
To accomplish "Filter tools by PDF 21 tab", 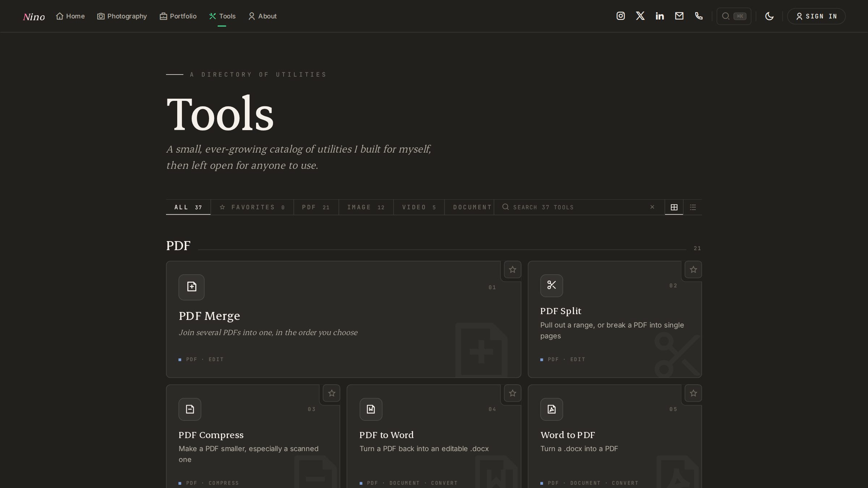I will pyautogui.click(x=316, y=207).
